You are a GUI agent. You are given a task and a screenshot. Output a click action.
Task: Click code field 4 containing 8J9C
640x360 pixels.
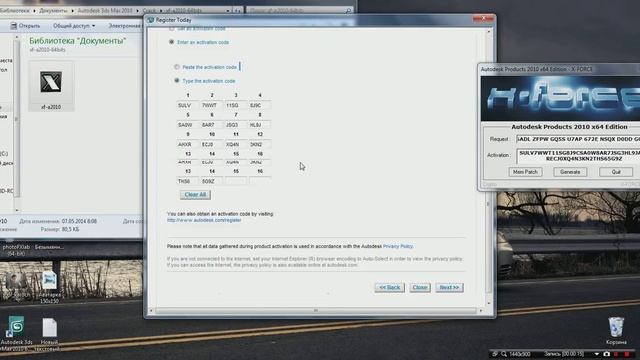pos(260,105)
